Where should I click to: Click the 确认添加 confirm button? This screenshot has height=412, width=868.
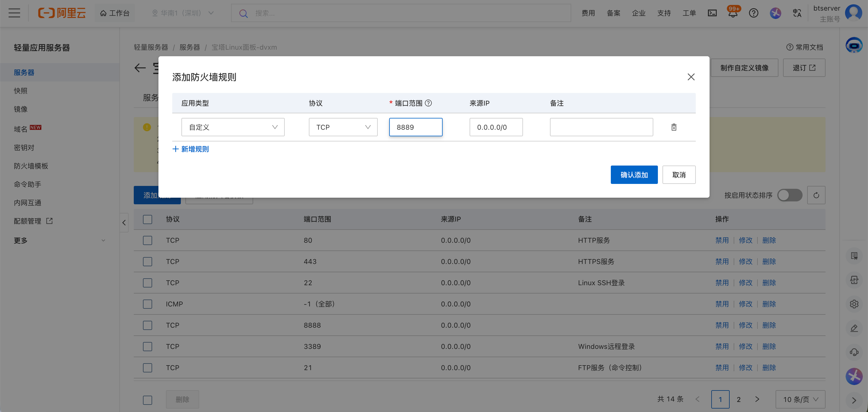coord(634,174)
